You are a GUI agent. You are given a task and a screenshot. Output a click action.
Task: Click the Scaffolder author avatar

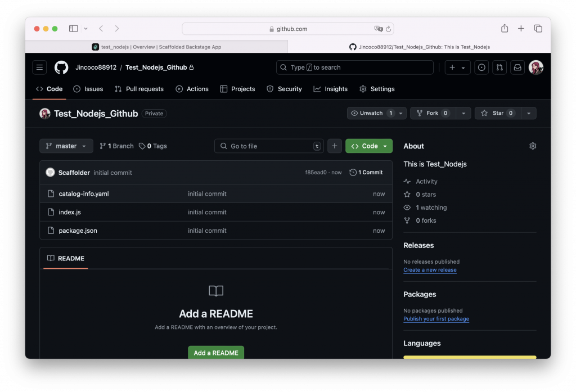(50, 172)
